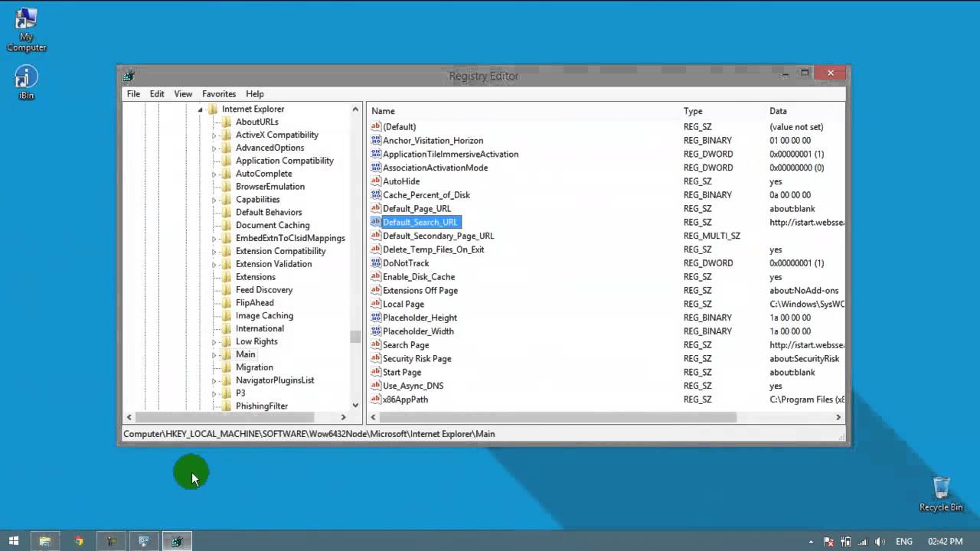The image size is (980, 551).
Task: Open the File menu
Action: (133, 94)
